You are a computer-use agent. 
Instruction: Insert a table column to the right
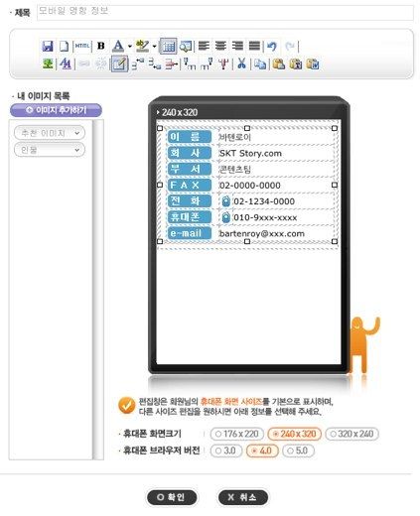point(207,64)
